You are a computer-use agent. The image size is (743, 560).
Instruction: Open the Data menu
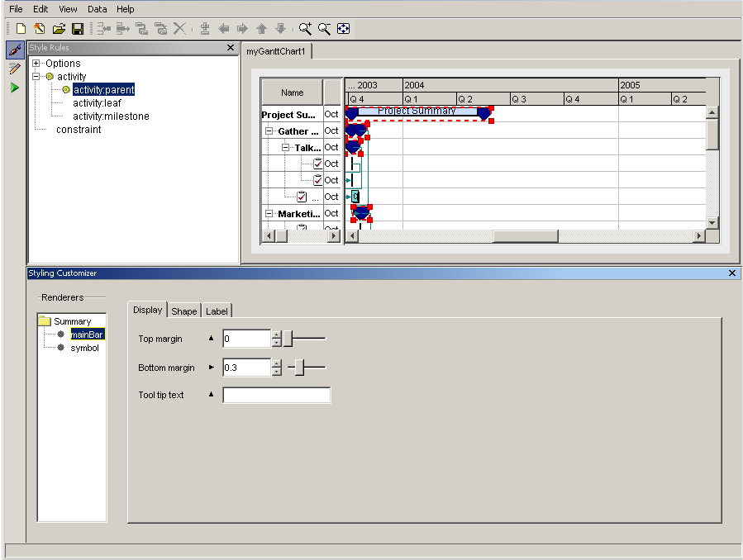point(98,9)
